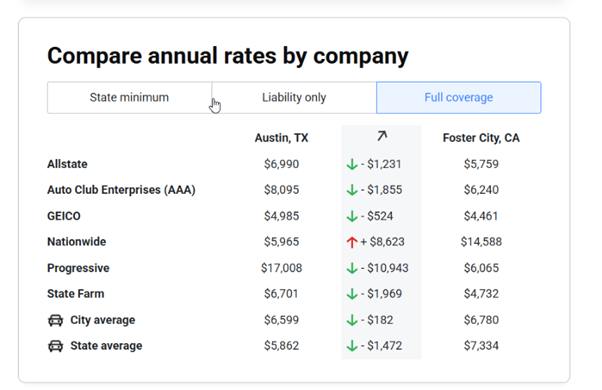Click the Austin, TX column header
Screen dimensions: 602x390
(281, 138)
